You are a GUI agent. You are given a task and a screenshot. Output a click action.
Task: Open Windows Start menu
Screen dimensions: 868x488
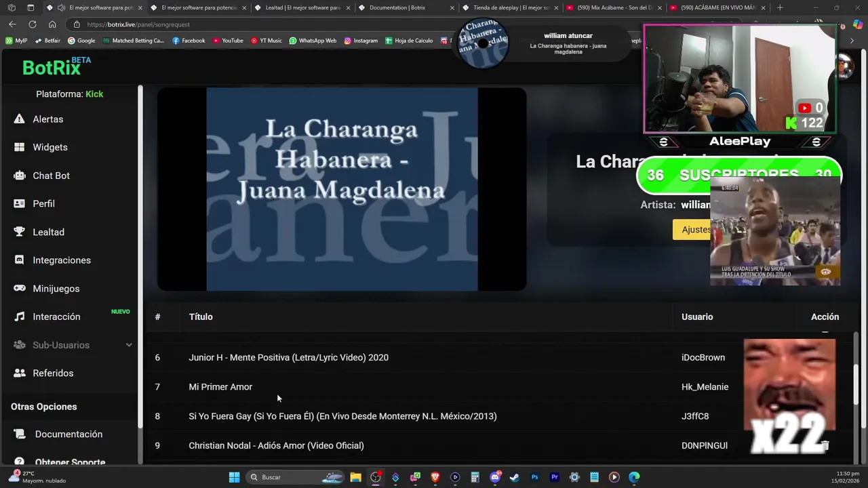click(x=234, y=477)
